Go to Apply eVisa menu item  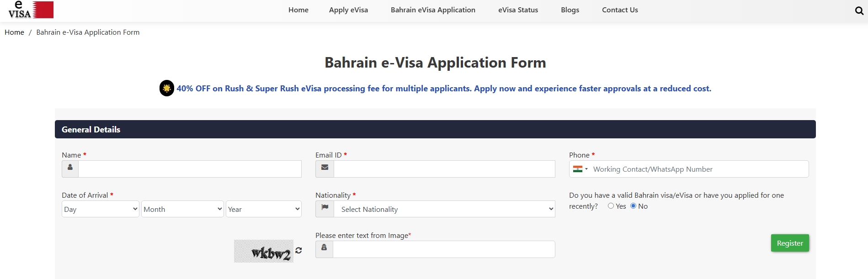click(348, 10)
